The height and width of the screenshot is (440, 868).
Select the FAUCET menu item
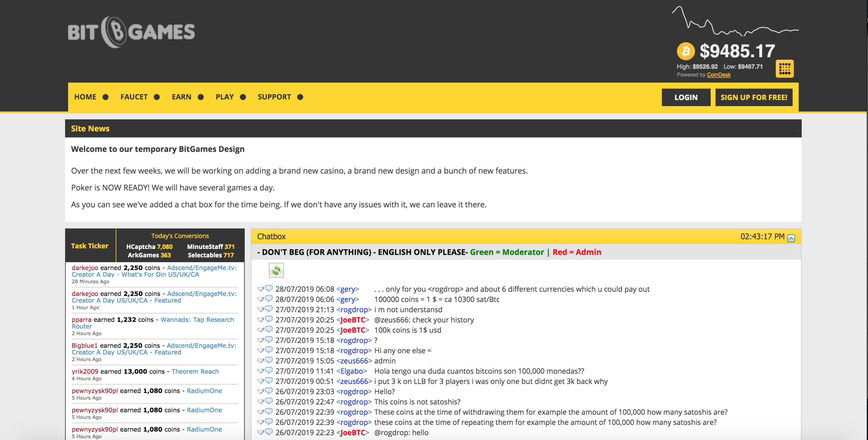[134, 97]
